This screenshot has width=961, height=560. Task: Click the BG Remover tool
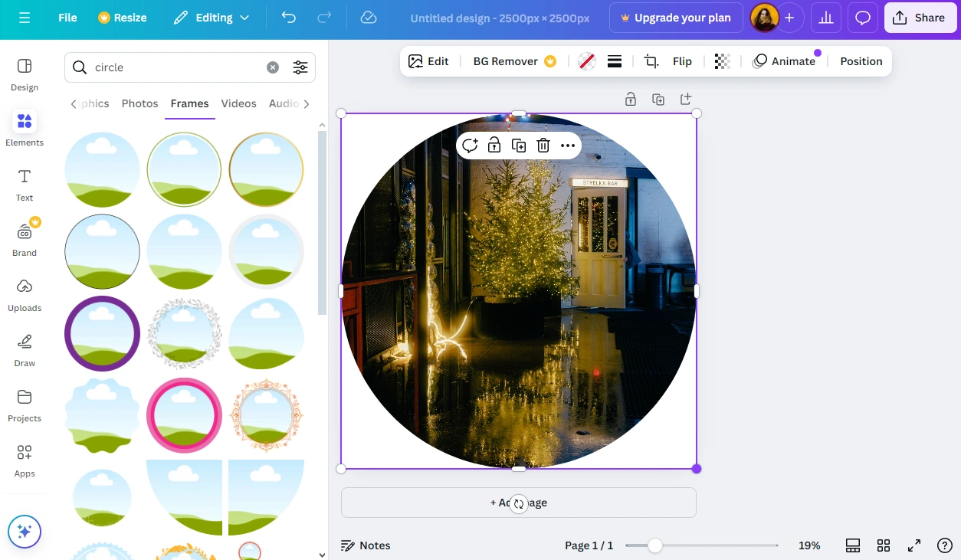tap(514, 61)
